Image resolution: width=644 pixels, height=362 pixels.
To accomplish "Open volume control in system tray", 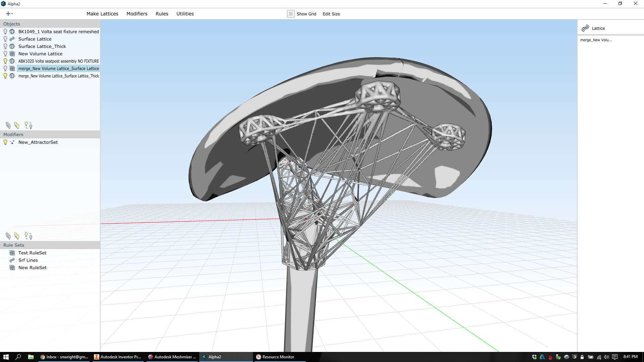I will 606,357.
